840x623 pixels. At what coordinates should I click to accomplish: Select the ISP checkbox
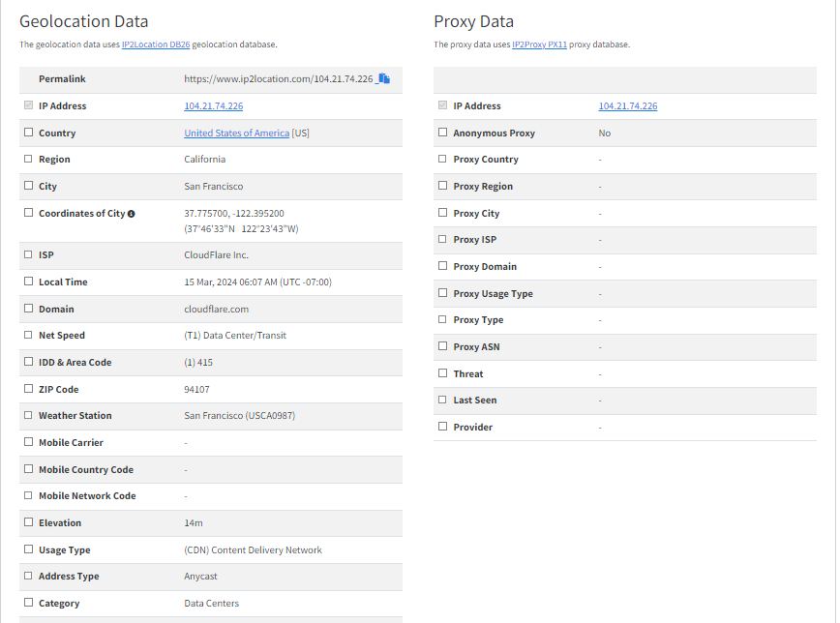coord(28,255)
